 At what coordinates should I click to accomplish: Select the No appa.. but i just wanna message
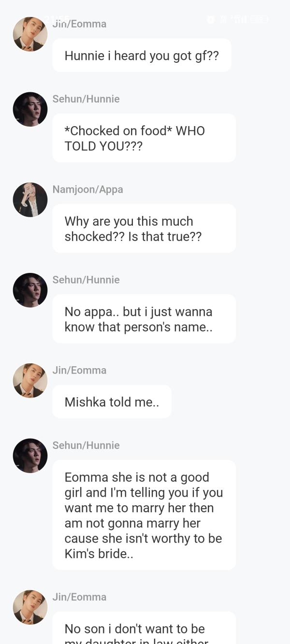[144, 319]
